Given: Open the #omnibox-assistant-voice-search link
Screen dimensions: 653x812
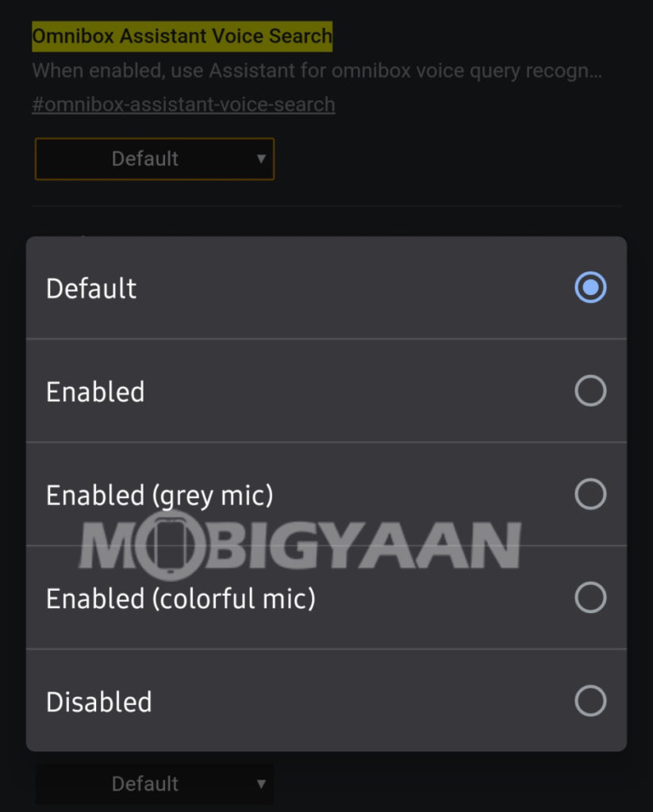Looking at the screenshot, I should point(182,104).
